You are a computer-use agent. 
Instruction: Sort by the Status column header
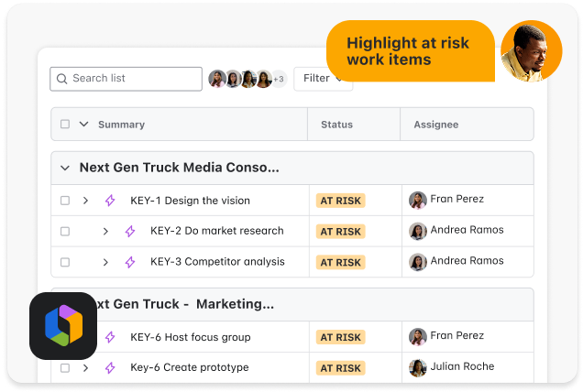pyautogui.click(x=336, y=125)
